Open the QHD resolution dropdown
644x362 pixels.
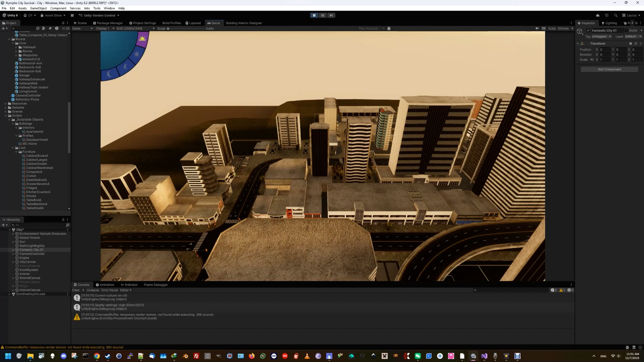[x=135, y=28]
